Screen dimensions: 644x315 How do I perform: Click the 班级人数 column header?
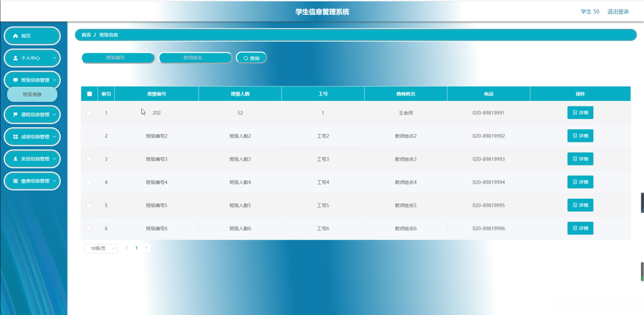click(x=240, y=94)
